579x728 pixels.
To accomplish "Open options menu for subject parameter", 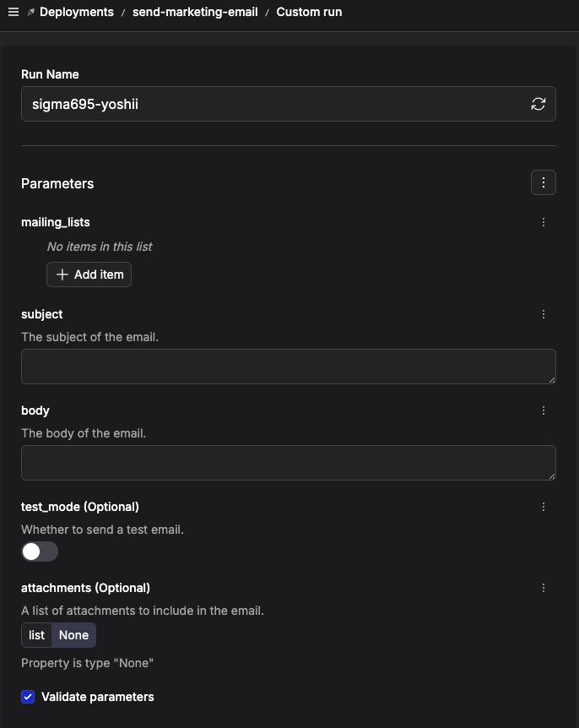I will 544,313.
